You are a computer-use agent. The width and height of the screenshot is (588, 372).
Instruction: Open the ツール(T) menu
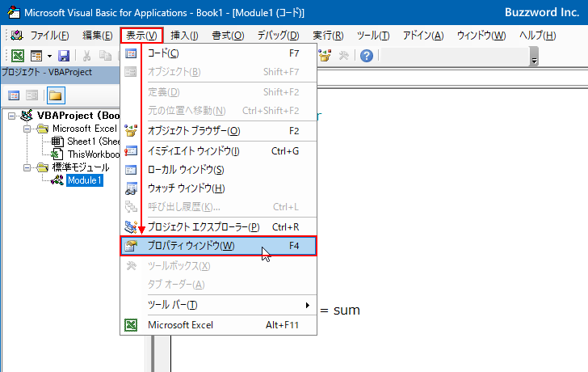[373, 36]
